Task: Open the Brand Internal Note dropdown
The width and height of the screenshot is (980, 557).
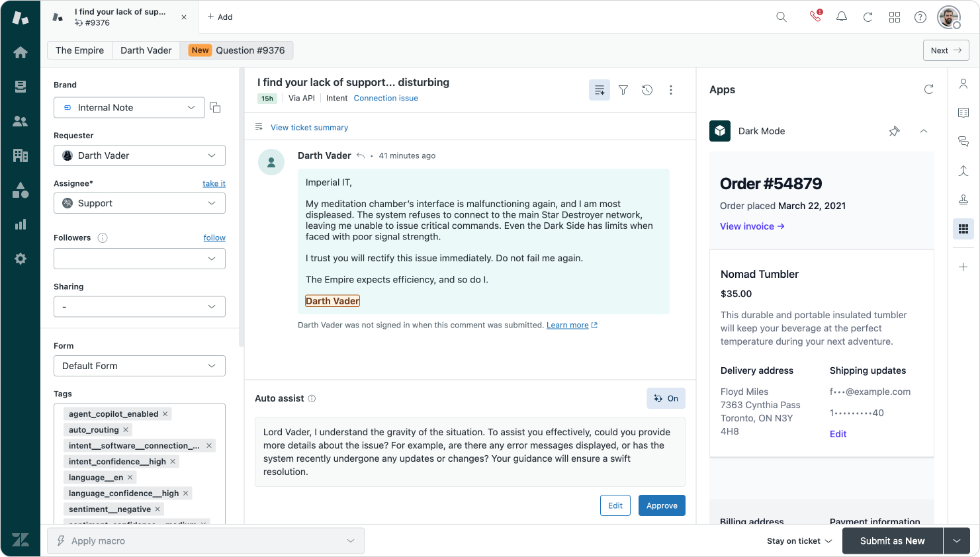Action: 128,108
